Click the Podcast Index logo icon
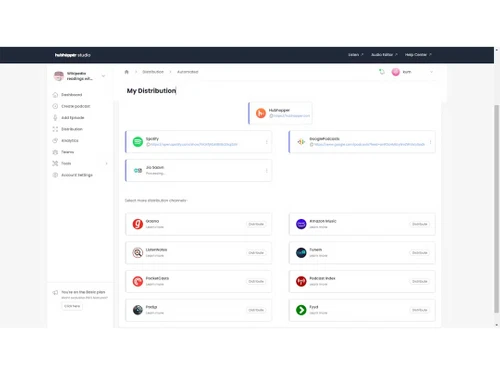 tap(301, 281)
